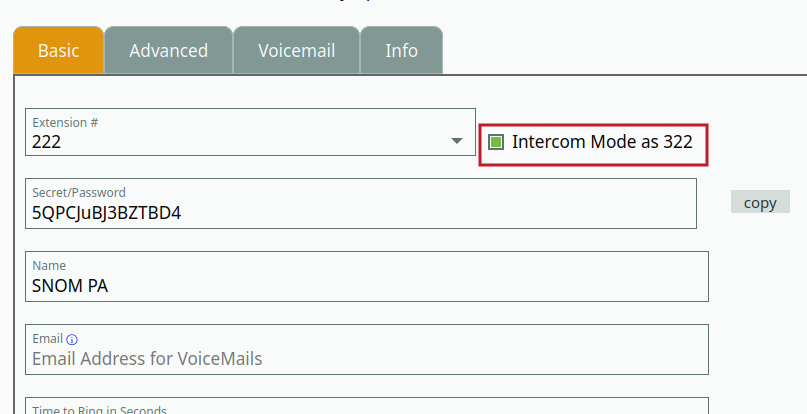Screen dimensions: 807x414
Task: Click the 'Intercom Mode as 322' label
Action: click(602, 142)
